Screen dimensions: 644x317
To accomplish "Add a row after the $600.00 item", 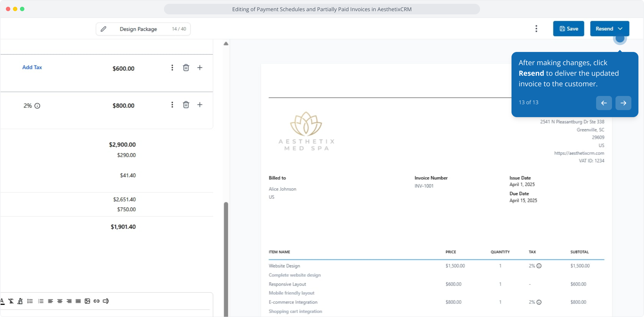I will pos(200,68).
